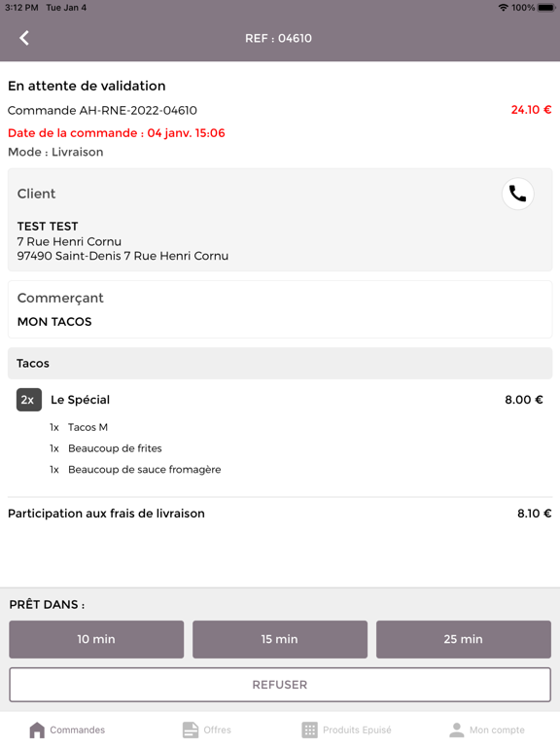Screen dimensions: 560x747
Task: Tap the 2x quantity badge
Action: point(29,400)
